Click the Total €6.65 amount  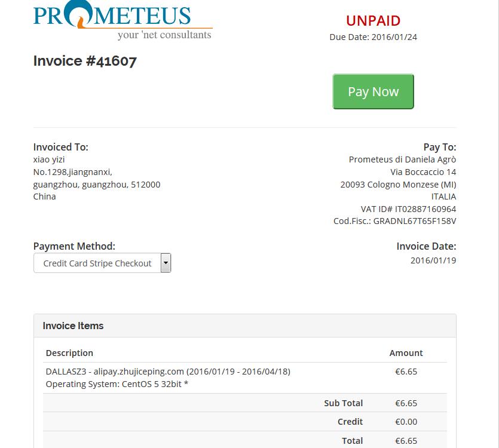pos(406,441)
